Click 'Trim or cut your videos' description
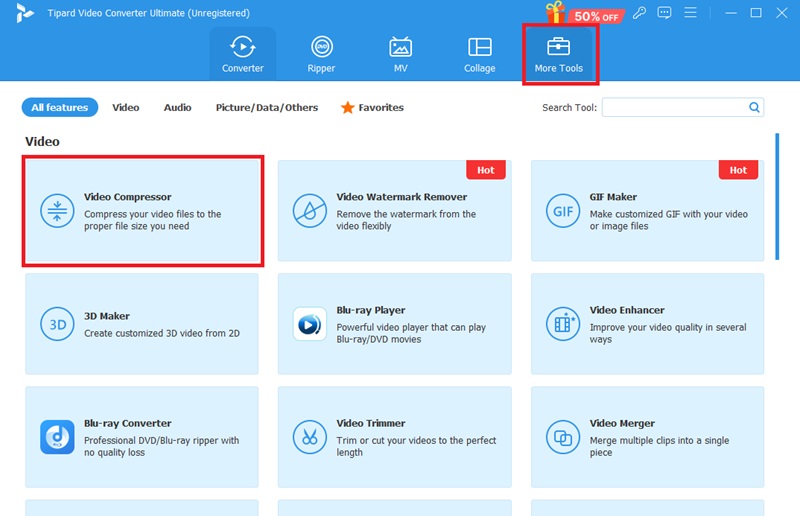Image resolution: width=800 pixels, height=516 pixels. coord(416,446)
